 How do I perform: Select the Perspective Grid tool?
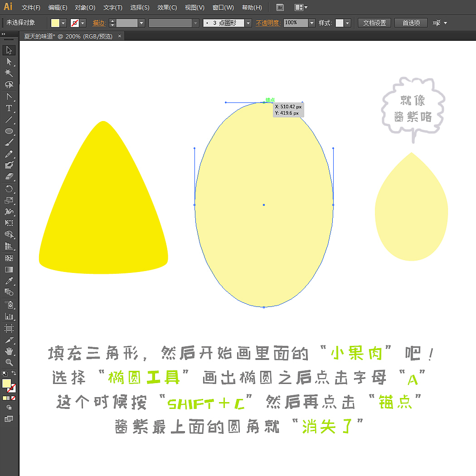(9, 246)
